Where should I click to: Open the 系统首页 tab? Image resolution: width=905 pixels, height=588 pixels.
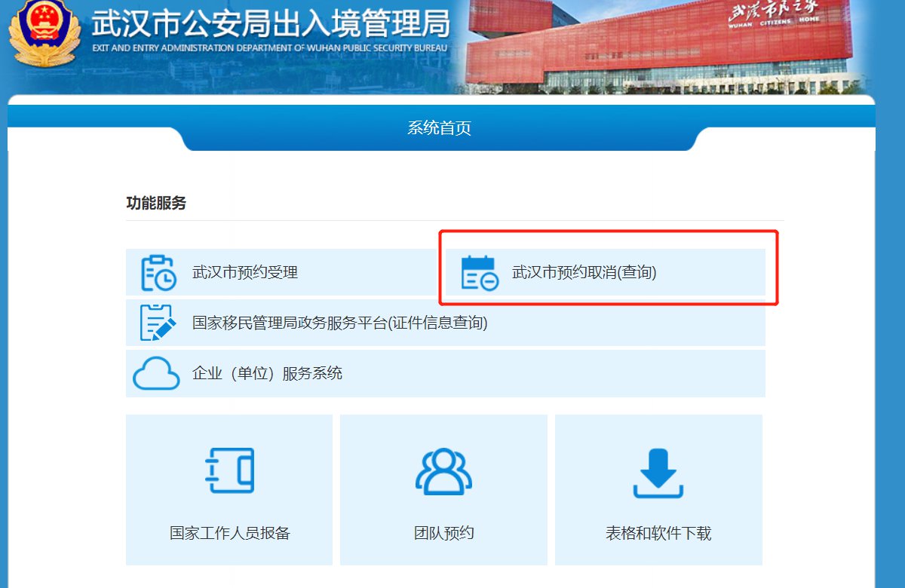(439, 128)
